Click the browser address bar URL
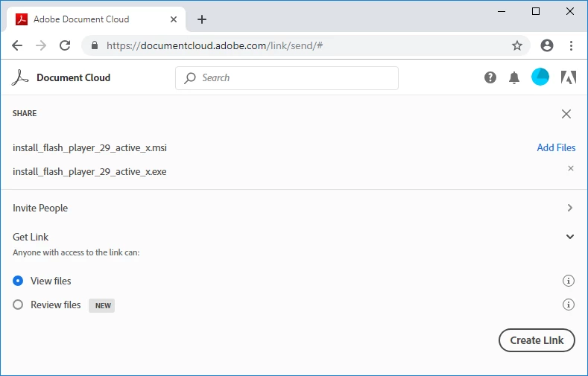Image resolution: width=588 pixels, height=376 pixels. (x=215, y=45)
